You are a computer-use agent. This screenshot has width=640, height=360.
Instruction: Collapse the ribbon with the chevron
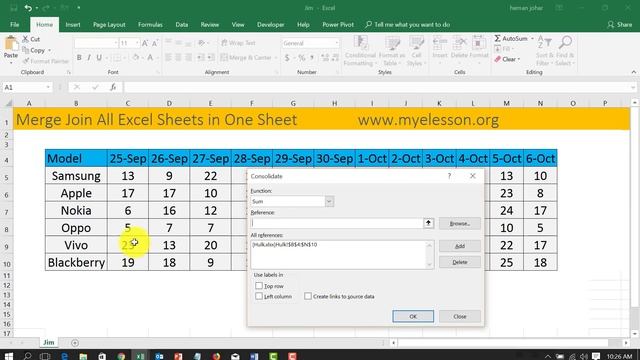633,72
